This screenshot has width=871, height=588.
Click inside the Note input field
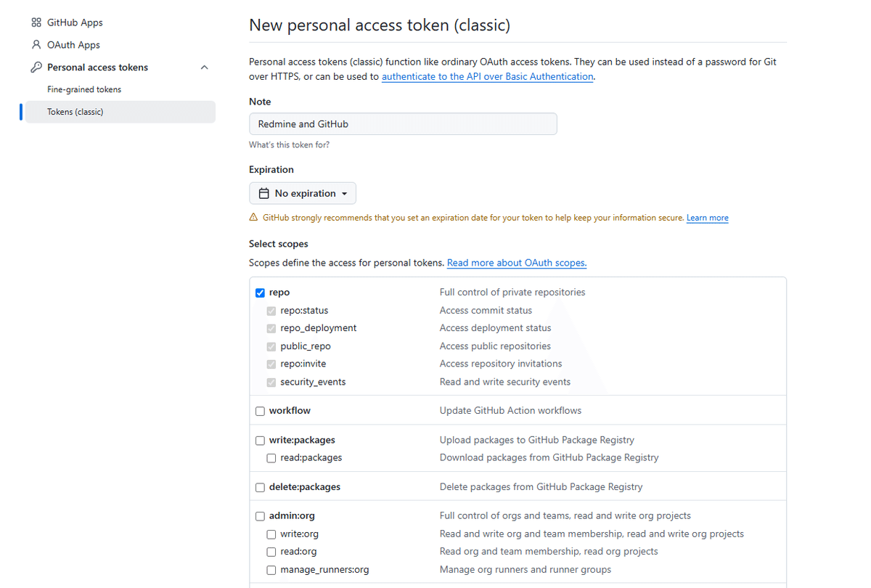(x=403, y=123)
